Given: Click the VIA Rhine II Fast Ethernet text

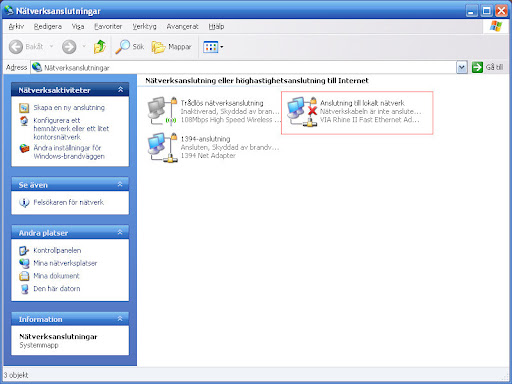Looking at the screenshot, I should (x=370, y=120).
